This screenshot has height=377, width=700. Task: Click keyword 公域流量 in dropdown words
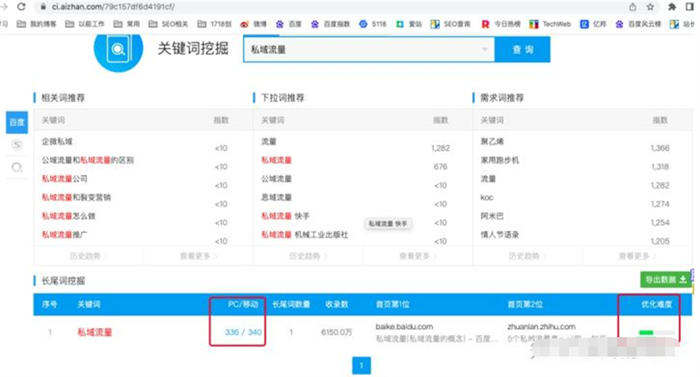pyautogui.click(x=276, y=179)
